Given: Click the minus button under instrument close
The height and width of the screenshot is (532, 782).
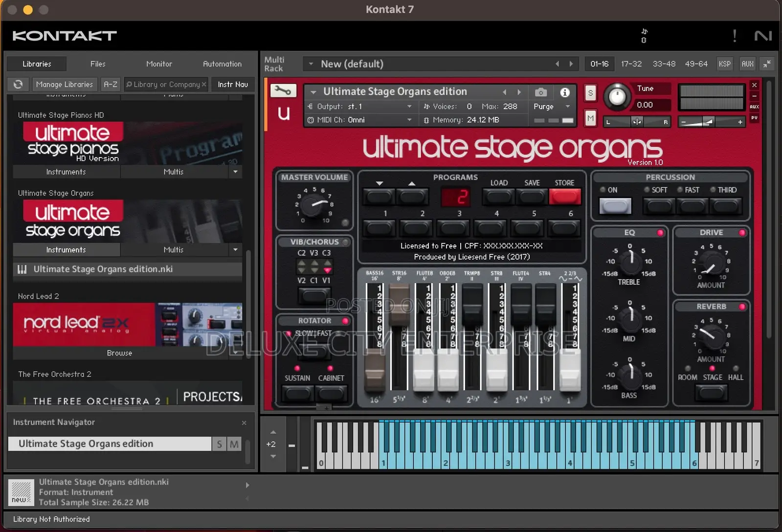Looking at the screenshot, I should pyautogui.click(x=754, y=96).
